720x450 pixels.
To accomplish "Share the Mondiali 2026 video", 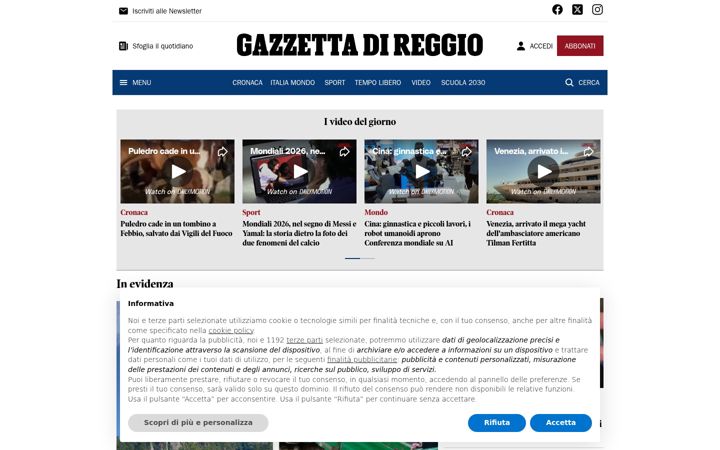I will pos(344,152).
